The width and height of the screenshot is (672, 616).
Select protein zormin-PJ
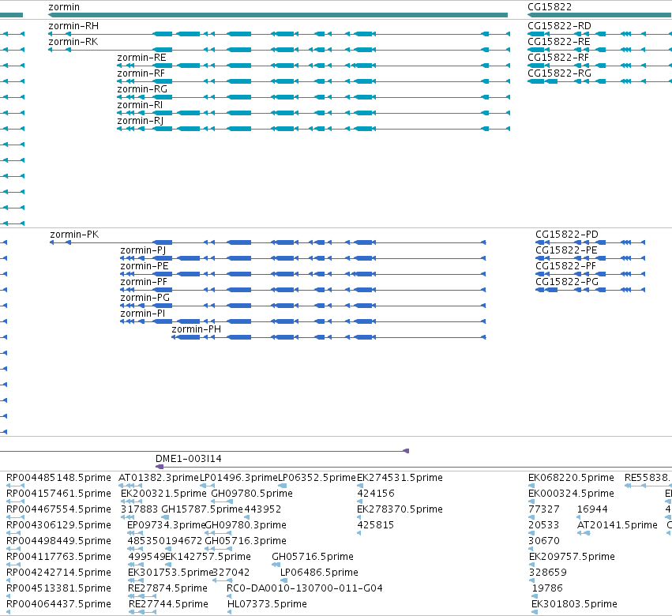(303, 258)
